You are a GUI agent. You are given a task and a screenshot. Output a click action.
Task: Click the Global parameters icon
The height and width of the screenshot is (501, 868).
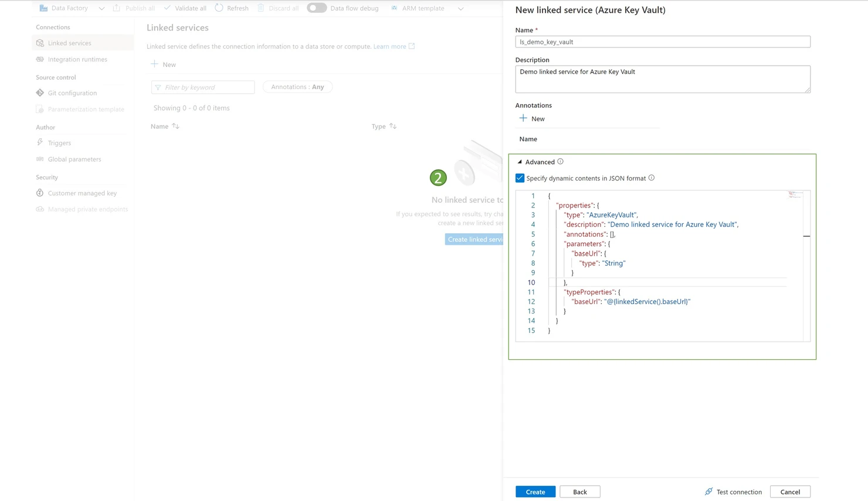pos(40,159)
